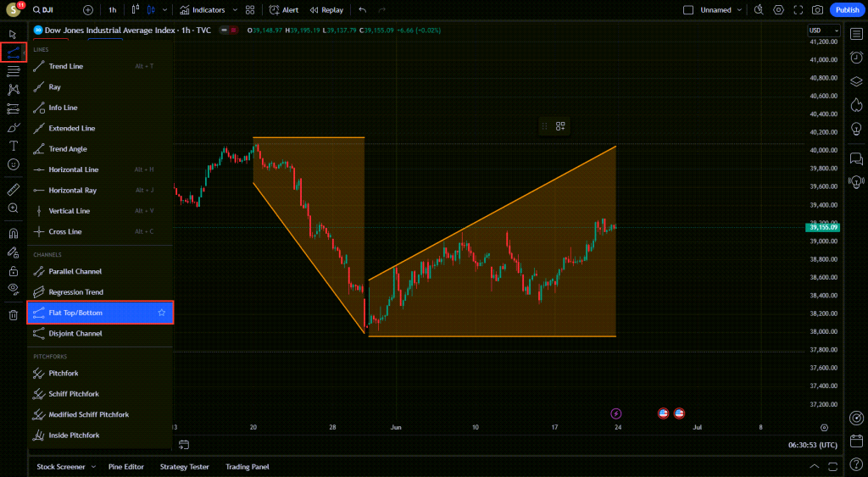Open the patterns tool group
868x477 pixels.
[x=14, y=90]
